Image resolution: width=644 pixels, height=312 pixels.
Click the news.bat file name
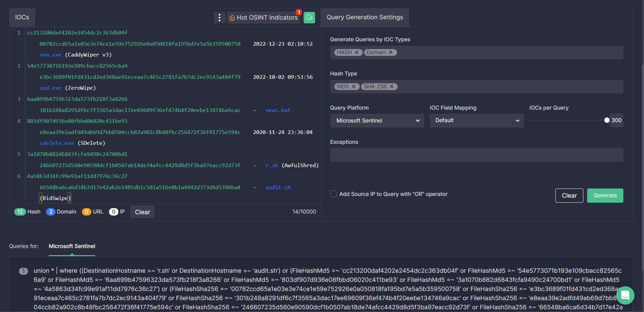coord(278,110)
